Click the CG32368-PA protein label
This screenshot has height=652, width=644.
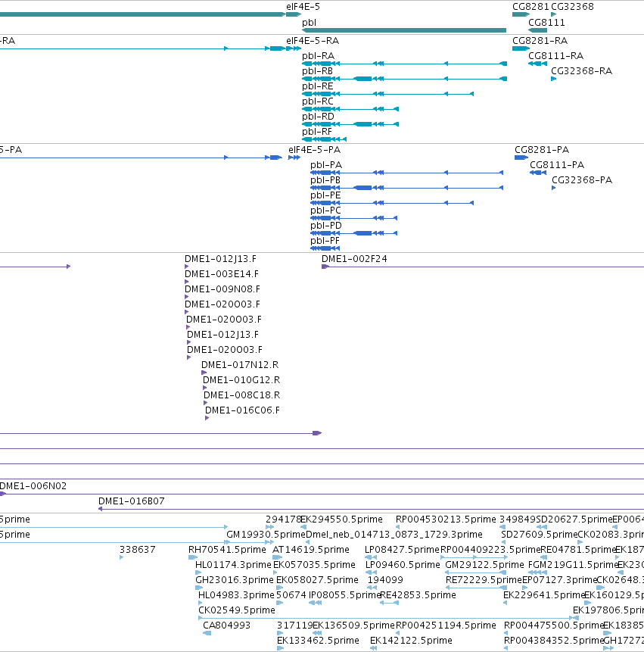pyautogui.click(x=582, y=180)
